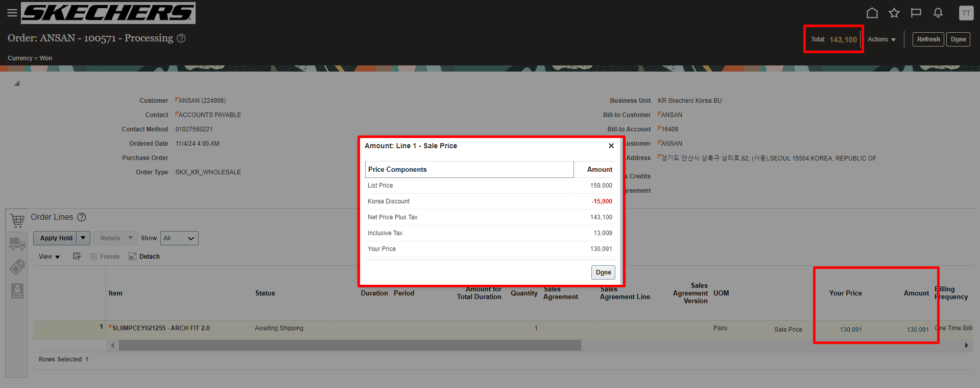This screenshot has height=388, width=980.
Task: Select the shipment truck side tab icon
Action: pos(17,244)
